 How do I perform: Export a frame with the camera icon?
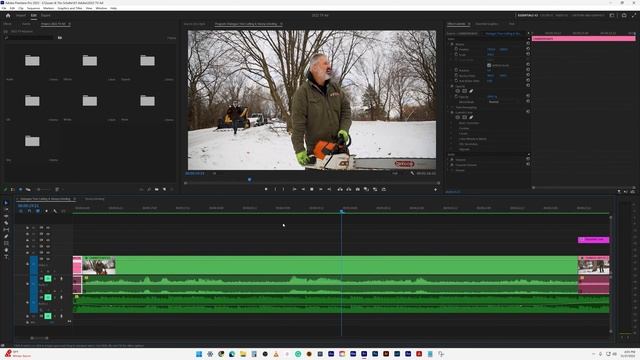358,189
